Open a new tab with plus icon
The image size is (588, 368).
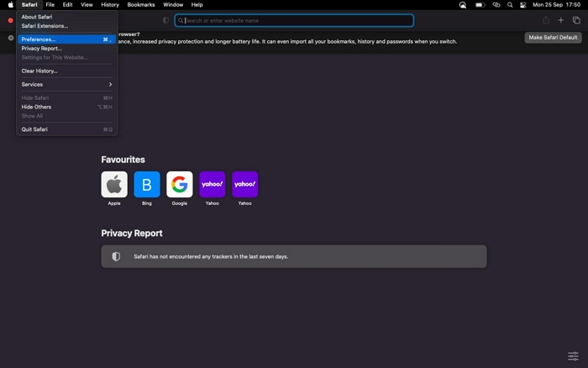(x=560, y=20)
